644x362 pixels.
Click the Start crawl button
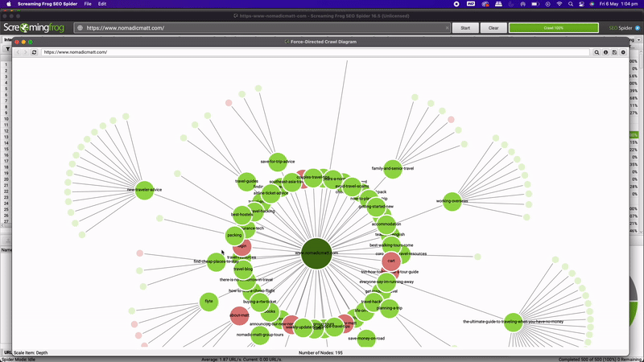coord(465,28)
